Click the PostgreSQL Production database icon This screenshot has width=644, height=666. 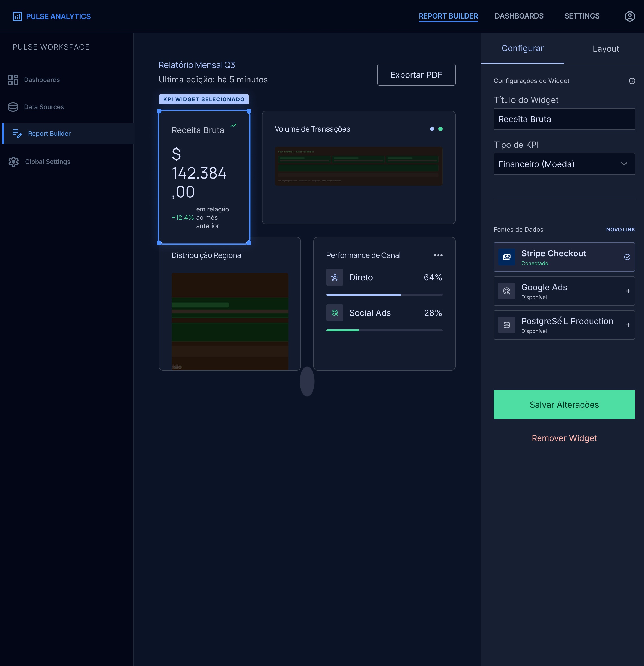(x=506, y=325)
